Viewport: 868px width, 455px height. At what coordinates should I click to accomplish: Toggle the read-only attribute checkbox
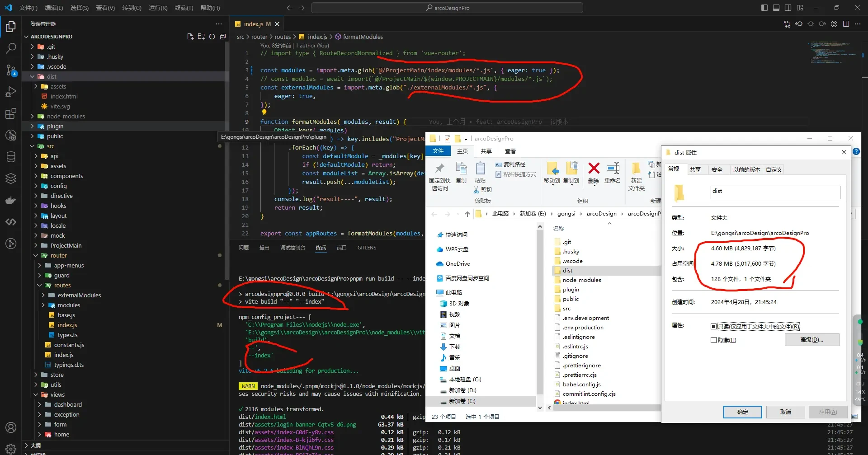pos(713,326)
